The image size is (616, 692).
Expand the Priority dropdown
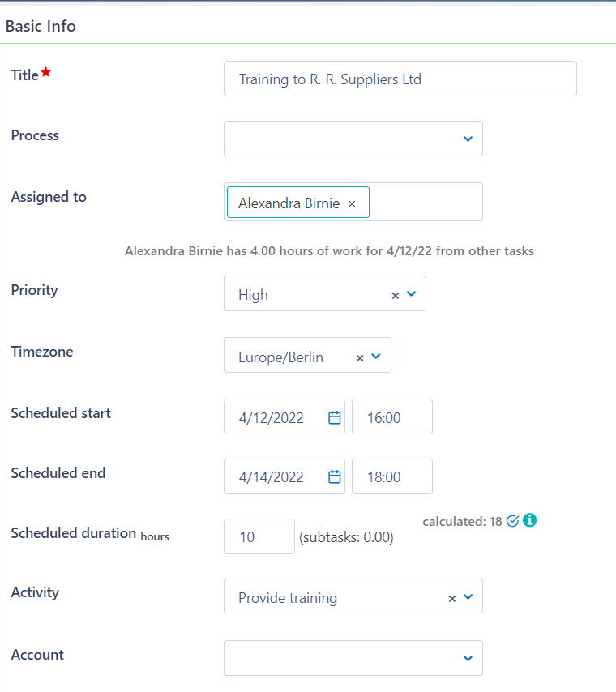click(x=410, y=294)
